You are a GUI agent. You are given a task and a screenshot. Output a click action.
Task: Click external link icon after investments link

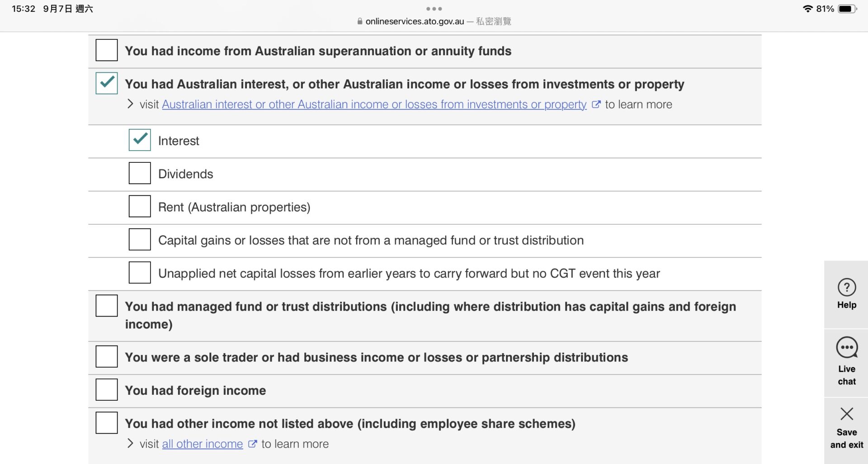[x=596, y=104]
